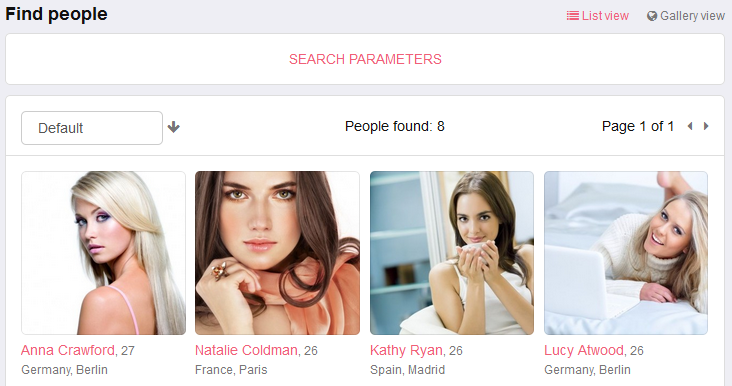
Task: Toggle sort direction down arrow
Action: [x=174, y=127]
